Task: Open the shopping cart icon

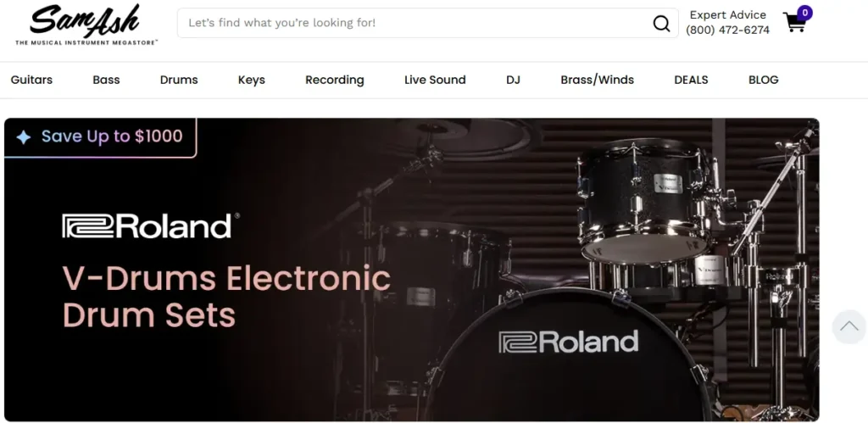Action: point(793,22)
